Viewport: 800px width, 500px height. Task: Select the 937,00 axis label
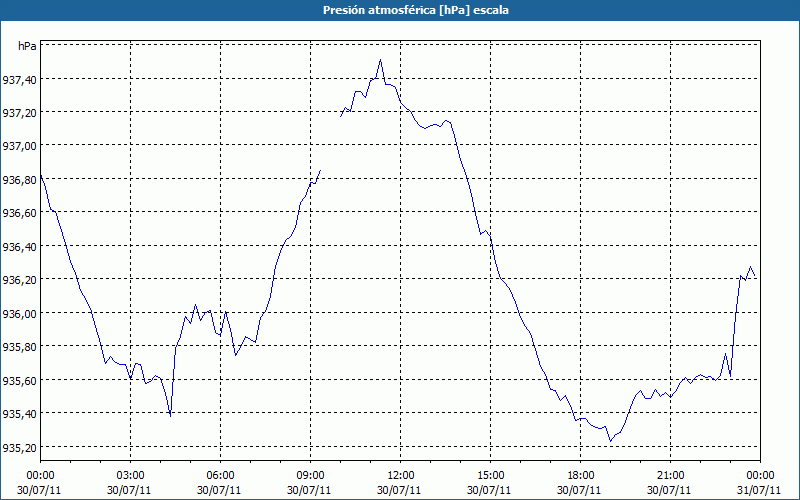(19, 146)
